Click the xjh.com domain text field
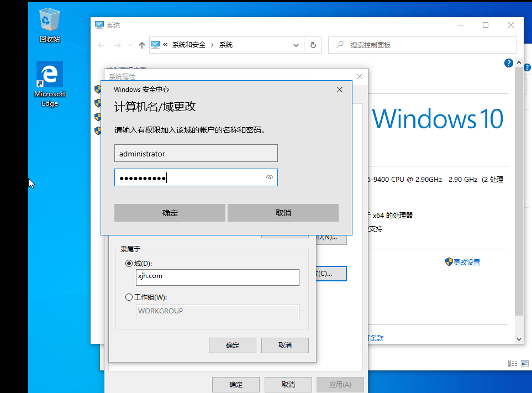The image size is (532, 393). click(x=218, y=277)
